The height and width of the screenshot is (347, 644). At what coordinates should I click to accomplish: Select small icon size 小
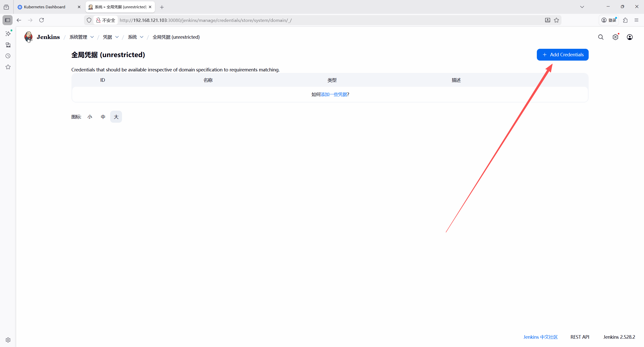(x=90, y=117)
